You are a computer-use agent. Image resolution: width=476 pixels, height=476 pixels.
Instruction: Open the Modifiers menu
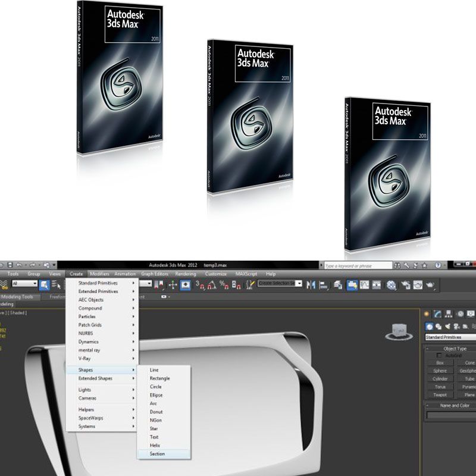(99, 274)
